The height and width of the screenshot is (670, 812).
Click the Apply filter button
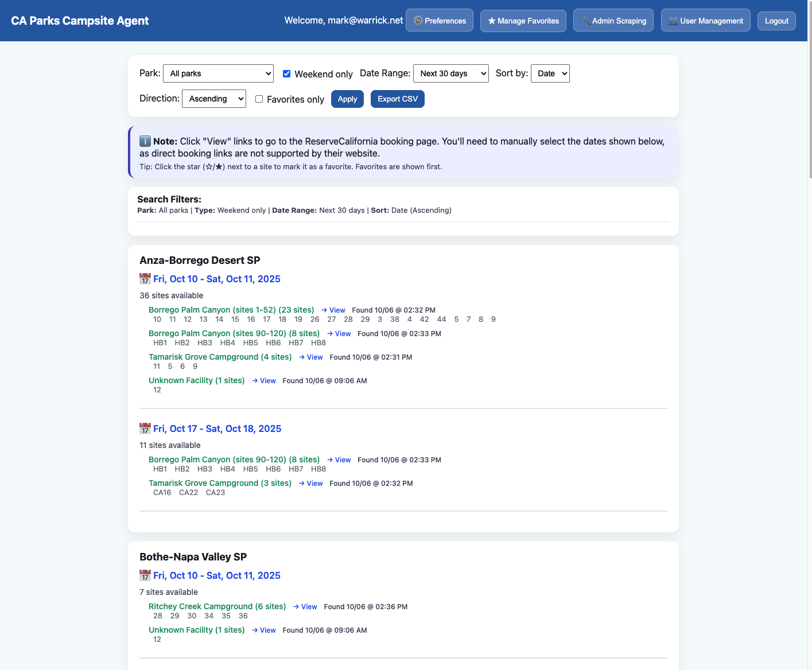347,99
